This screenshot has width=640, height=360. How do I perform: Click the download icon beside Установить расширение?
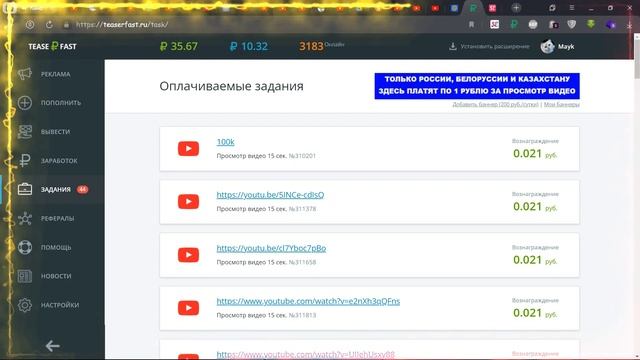tap(452, 47)
